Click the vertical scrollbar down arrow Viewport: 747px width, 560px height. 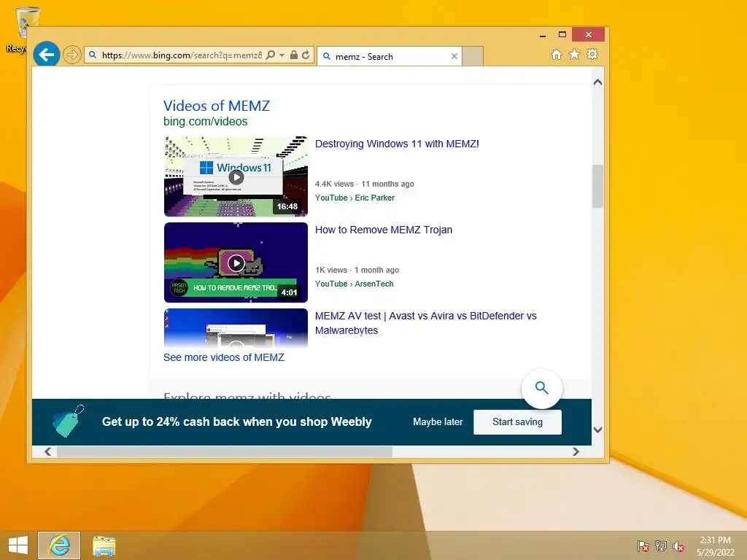tap(598, 429)
